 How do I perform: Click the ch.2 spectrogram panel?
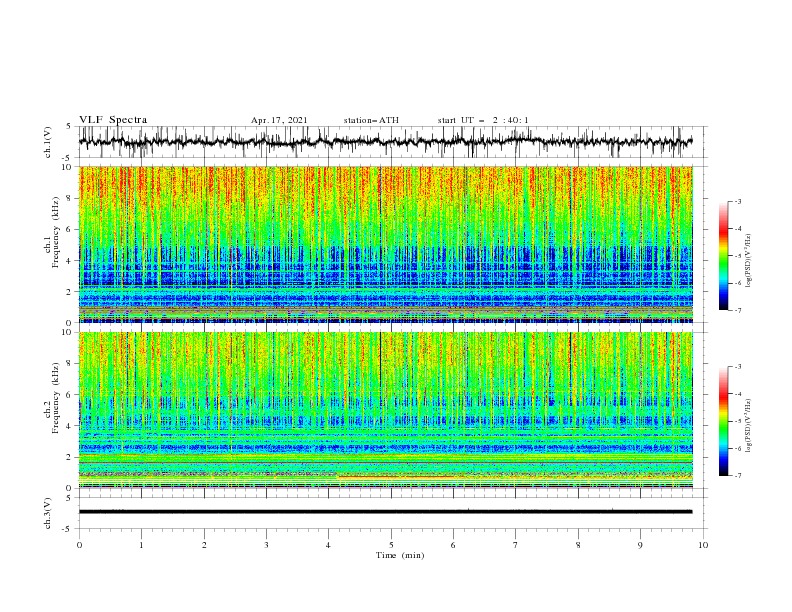click(385, 410)
